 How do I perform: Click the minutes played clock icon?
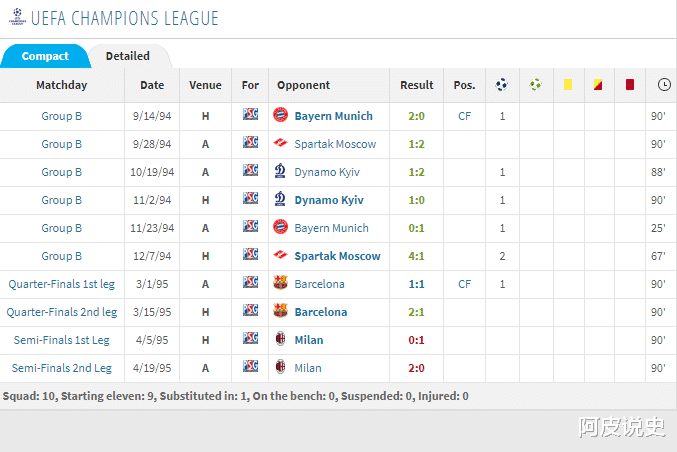click(x=664, y=85)
